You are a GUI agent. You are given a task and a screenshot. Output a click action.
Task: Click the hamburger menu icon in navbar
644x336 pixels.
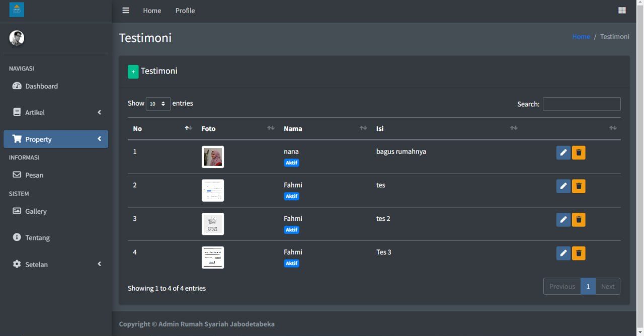click(x=126, y=11)
